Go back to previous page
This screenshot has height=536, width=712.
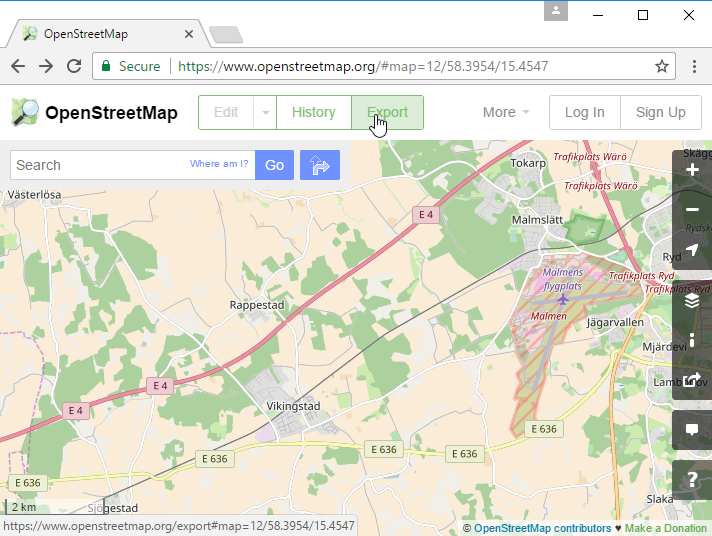point(18,66)
